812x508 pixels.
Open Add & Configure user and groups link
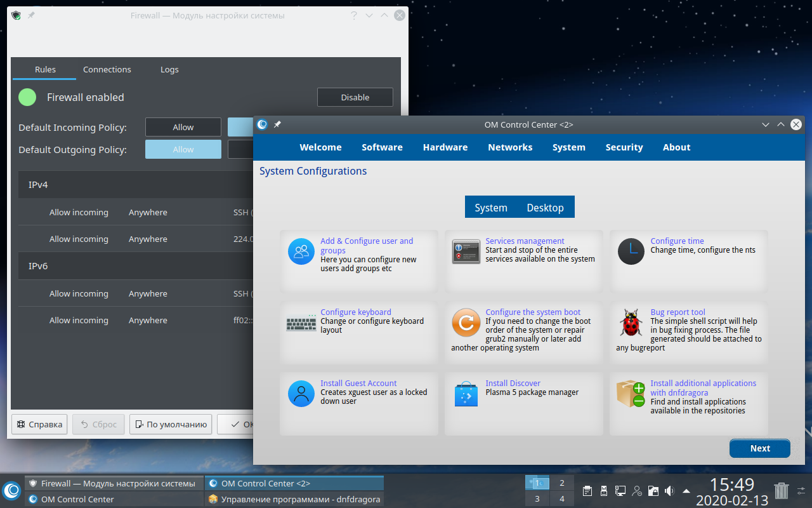click(x=367, y=246)
